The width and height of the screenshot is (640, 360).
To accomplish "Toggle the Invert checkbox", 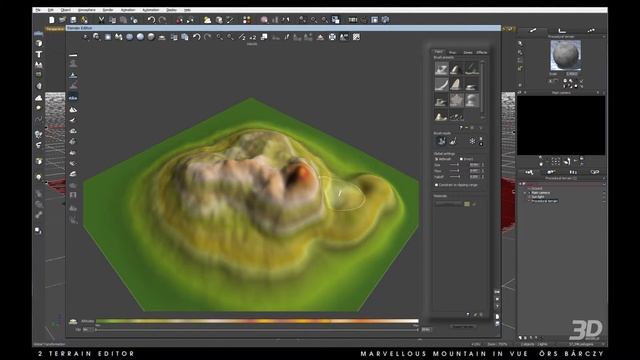I will click(x=461, y=159).
